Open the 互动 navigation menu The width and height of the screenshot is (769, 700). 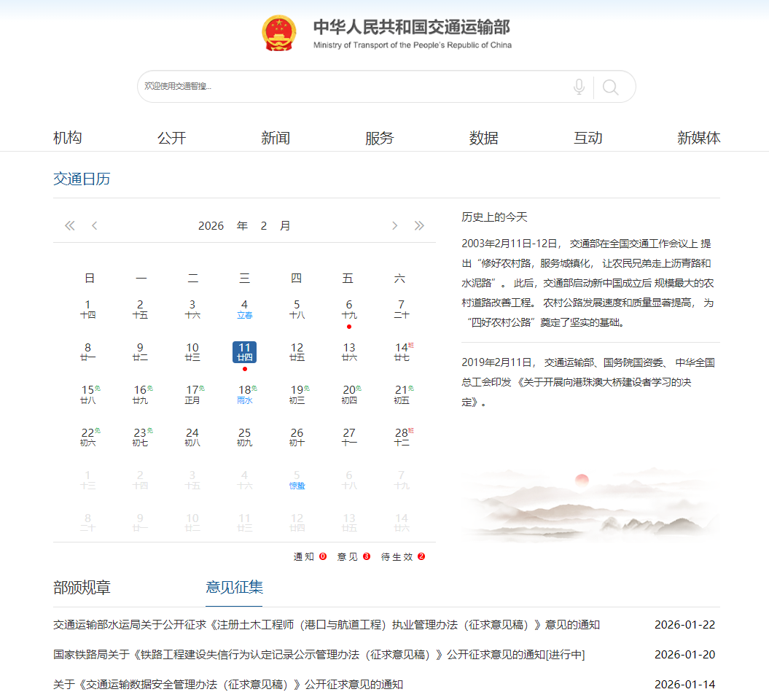point(588,137)
